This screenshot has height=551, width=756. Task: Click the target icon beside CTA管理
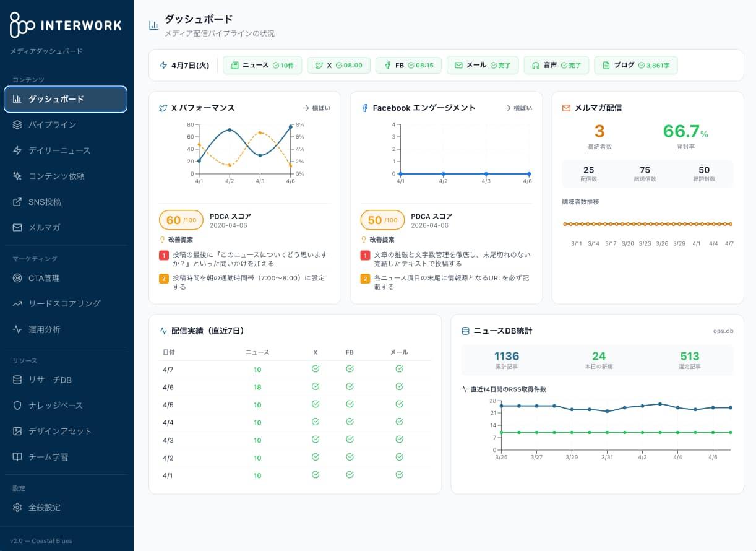coord(17,278)
